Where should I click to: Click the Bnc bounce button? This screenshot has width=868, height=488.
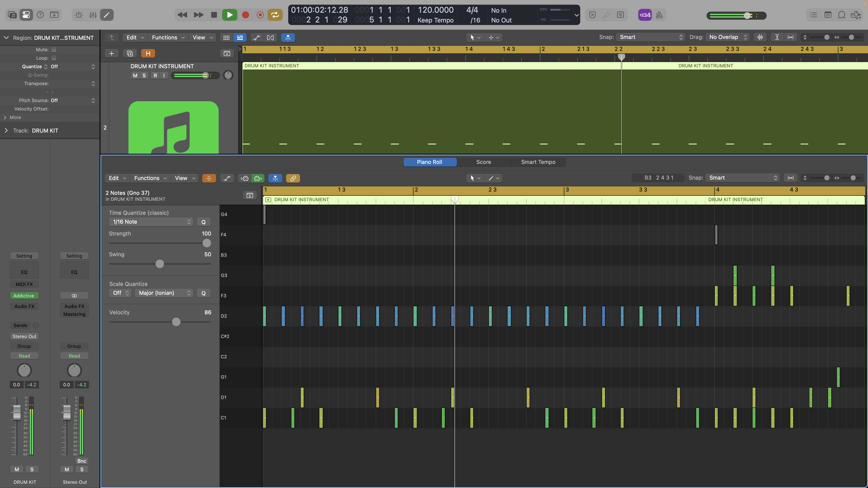[82, 461]
